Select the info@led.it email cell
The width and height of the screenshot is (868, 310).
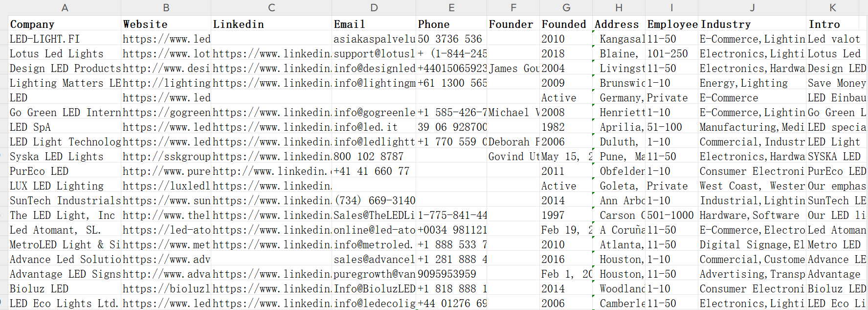pos(374,127)
